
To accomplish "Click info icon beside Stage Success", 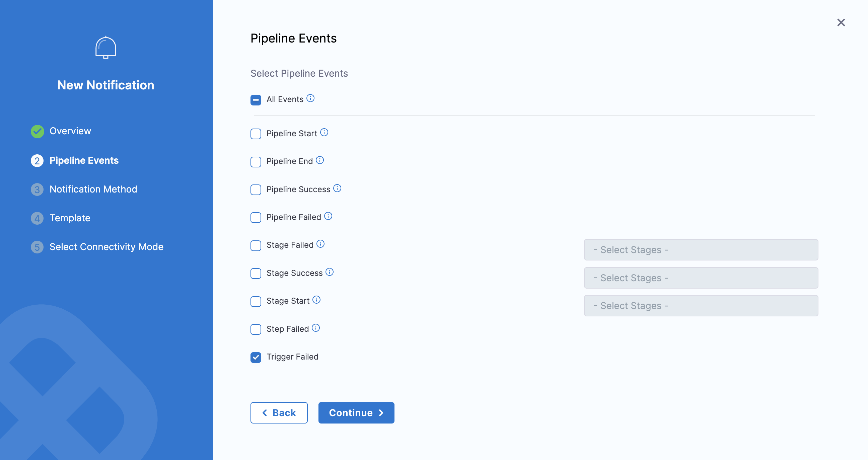I will [x=330, y=272].
